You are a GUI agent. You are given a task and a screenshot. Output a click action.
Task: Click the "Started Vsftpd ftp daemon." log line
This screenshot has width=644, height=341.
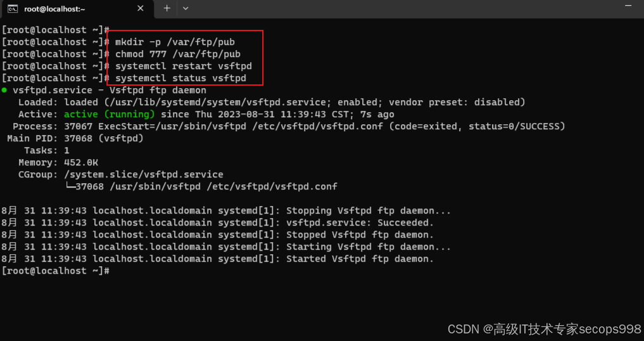click(x=360, y=259)
